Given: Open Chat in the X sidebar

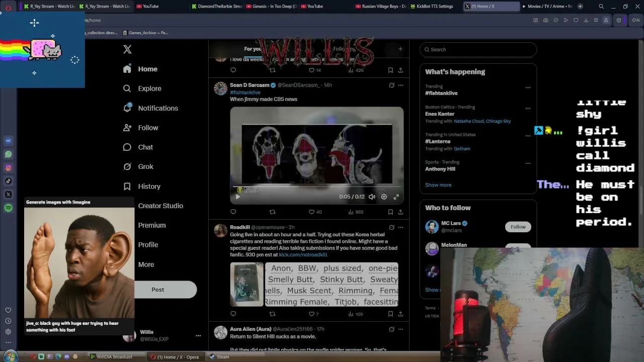Looking at the screenshot, I should pos(138,147).
